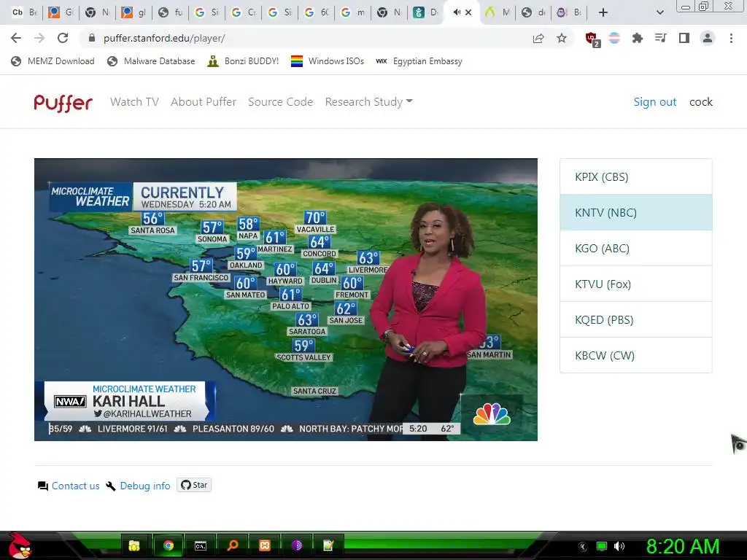
Task: Select the KBCW (CW) channel
Action: coord(636,355)
